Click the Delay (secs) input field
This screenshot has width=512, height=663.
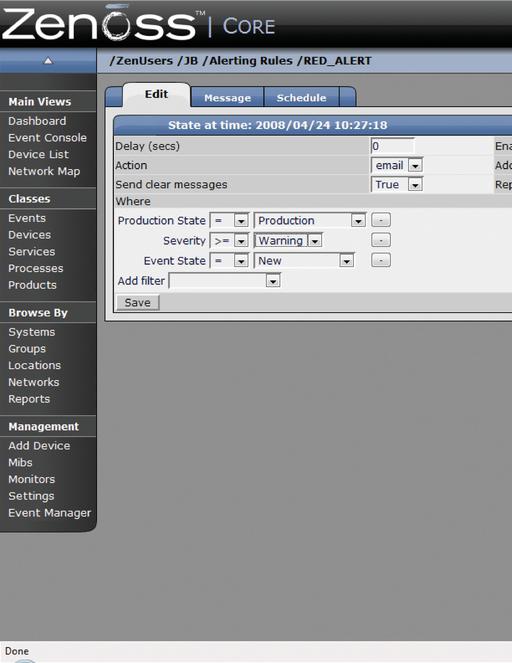(392, 146)
